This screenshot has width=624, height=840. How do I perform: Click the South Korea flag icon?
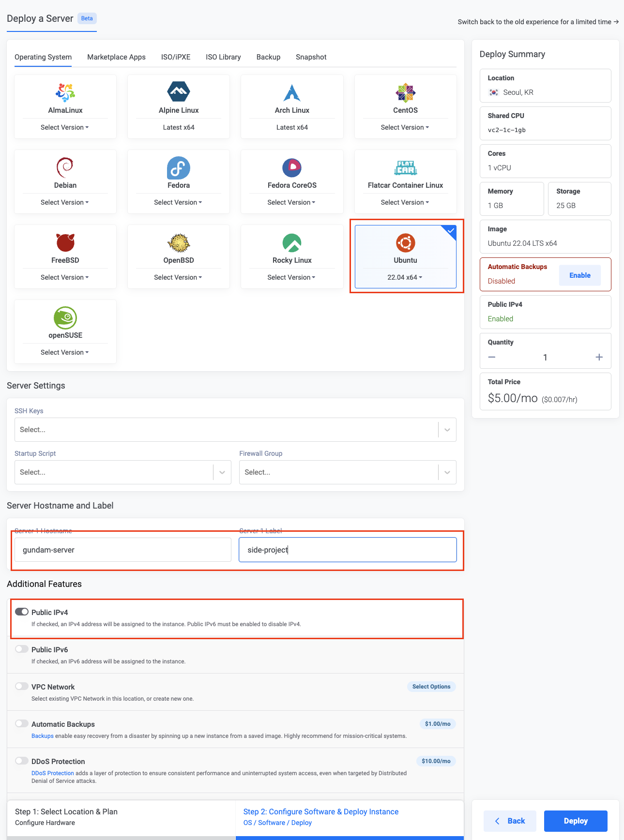[494, 92]
